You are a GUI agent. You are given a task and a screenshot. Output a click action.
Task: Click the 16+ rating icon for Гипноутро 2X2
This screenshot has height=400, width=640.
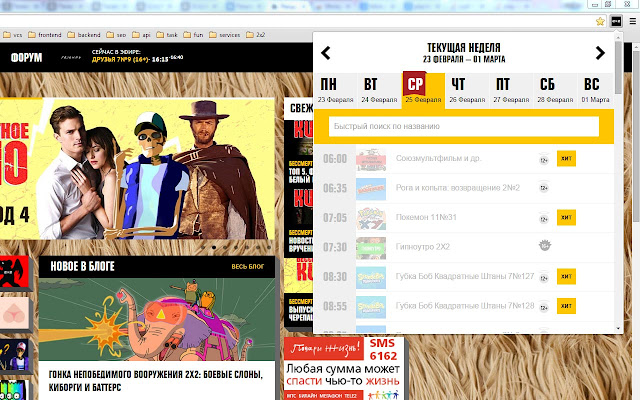click(x=544, y=245)
